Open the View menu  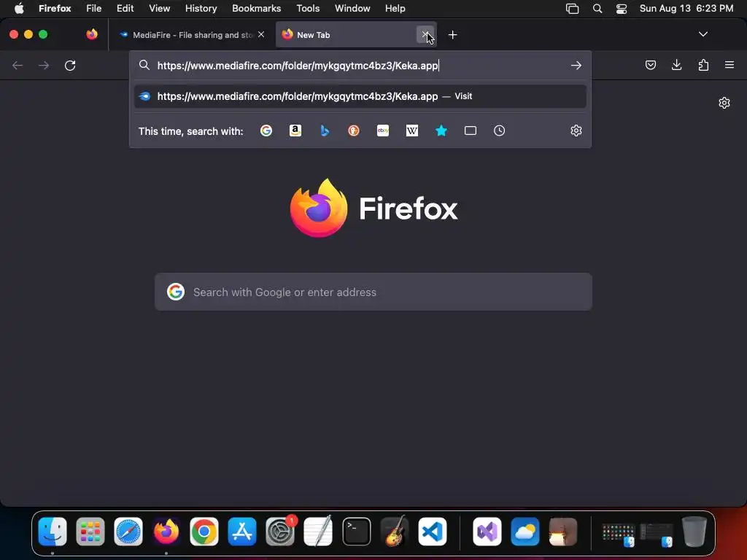[160, 9]
